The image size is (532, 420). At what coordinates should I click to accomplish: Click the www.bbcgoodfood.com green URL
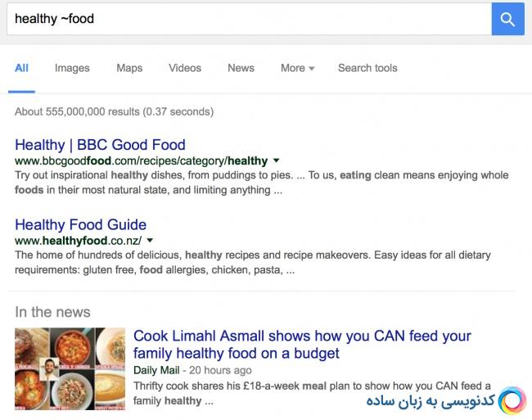point(141,160)
